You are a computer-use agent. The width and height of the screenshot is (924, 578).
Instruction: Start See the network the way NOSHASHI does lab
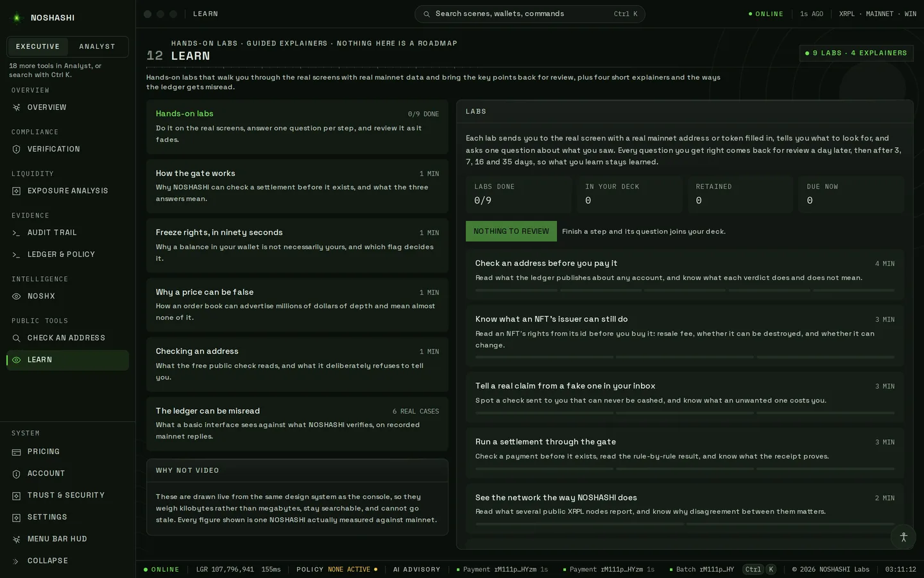[685, 509]
